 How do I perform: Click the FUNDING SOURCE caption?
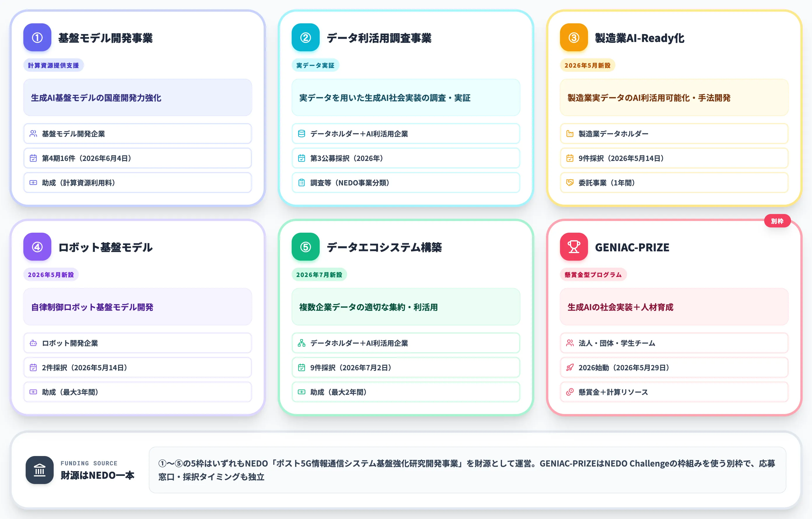point(89,463)
